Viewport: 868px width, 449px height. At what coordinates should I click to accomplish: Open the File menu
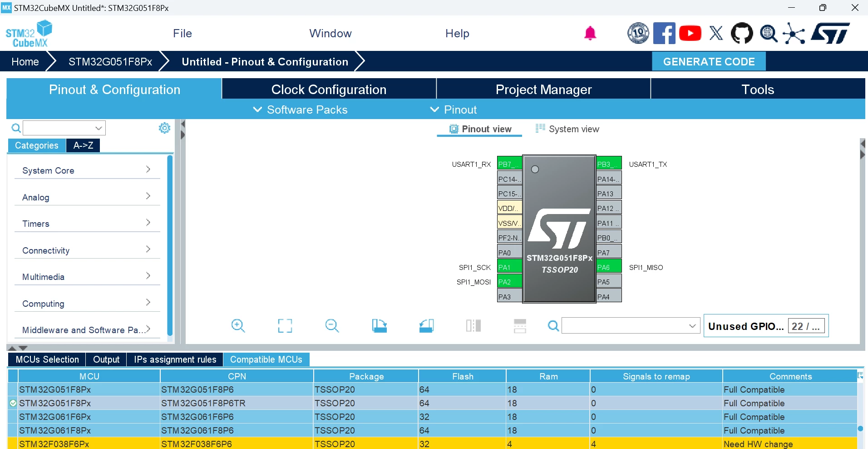[182, 34]
